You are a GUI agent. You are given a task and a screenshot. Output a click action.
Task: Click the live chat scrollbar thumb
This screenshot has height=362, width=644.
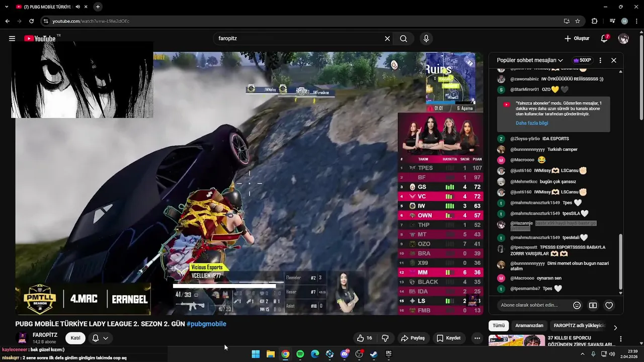620,261
